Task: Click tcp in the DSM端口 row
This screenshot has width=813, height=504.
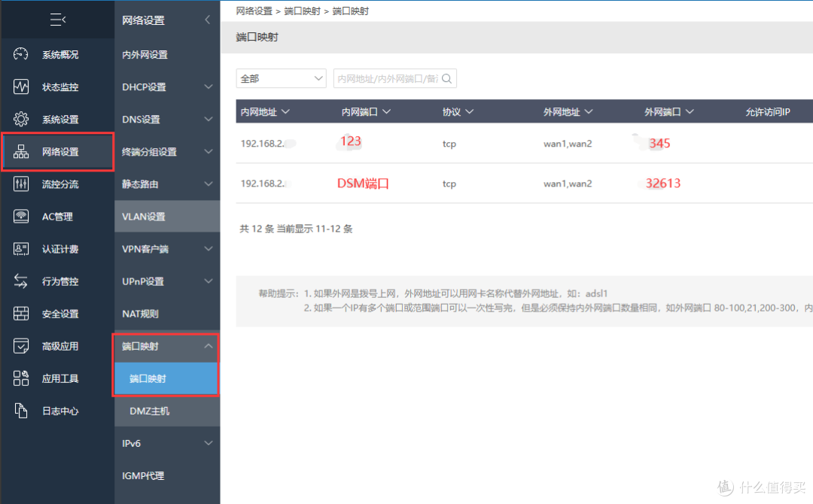Action: pos(449,184)
